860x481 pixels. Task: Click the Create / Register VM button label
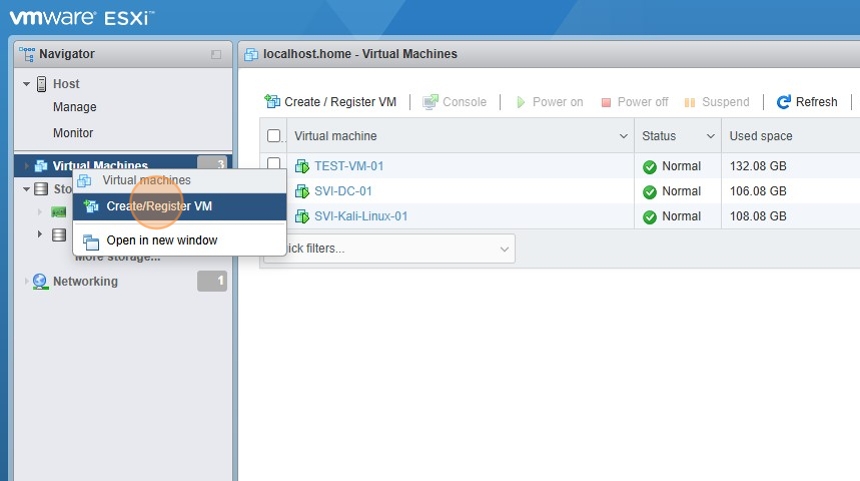[x=340, y=102]
